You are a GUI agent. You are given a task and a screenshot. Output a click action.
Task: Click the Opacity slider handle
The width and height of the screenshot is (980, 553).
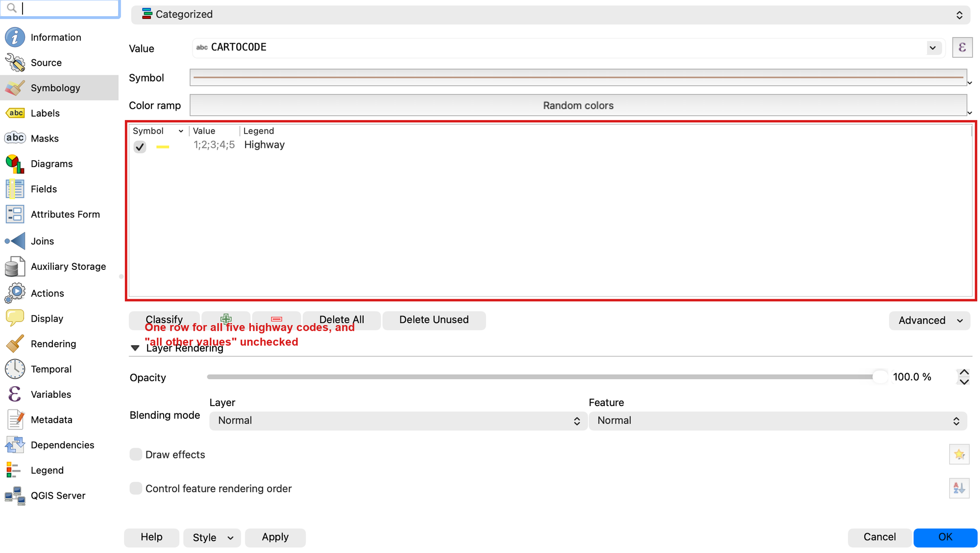click(880, 377)
